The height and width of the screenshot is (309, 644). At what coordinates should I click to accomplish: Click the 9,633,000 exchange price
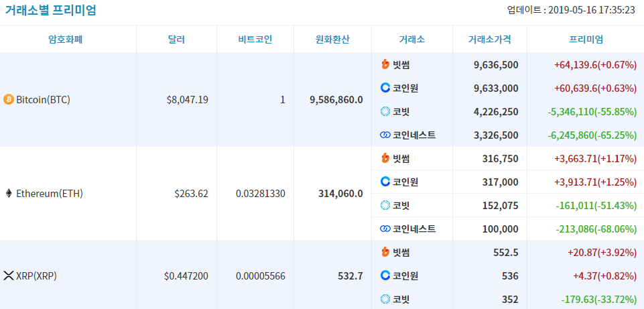coord(496,88)
